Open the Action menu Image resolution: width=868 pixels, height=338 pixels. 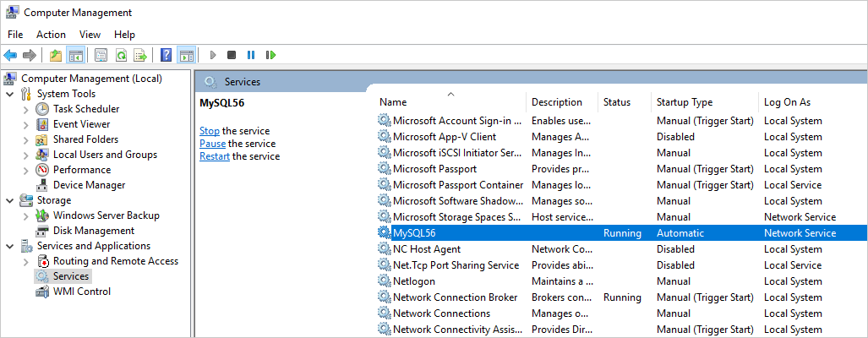(51, 35)
